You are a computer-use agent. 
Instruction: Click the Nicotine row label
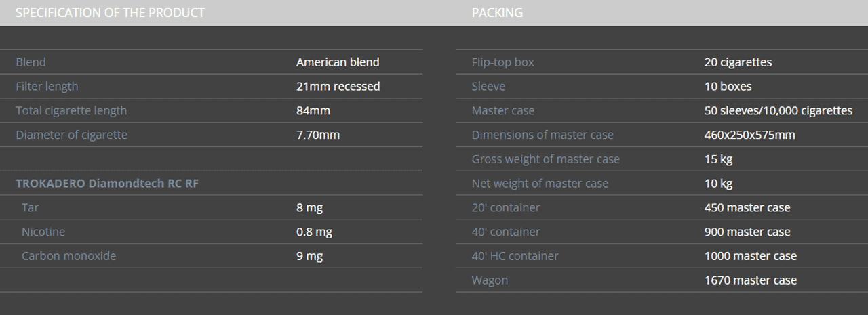pos(43,232)
